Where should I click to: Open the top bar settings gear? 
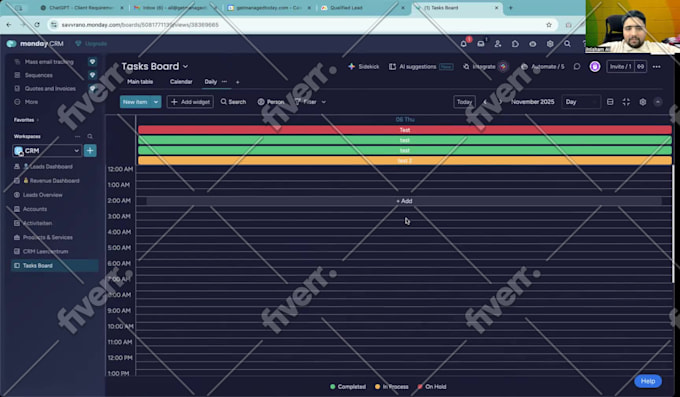coord(550,44)
